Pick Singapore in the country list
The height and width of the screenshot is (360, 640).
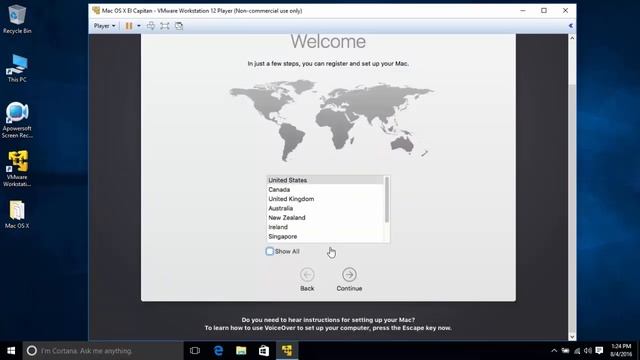tap(325, 236)
